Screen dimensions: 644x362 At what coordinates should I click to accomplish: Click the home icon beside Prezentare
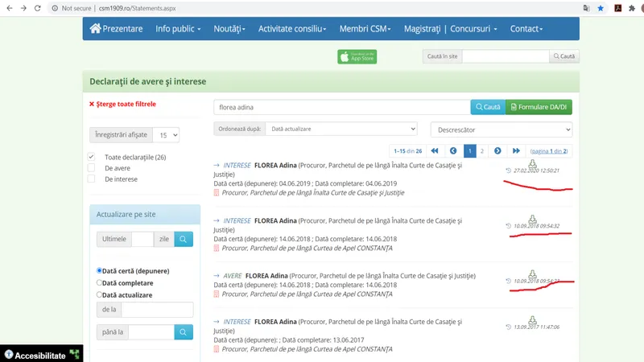tap(96, 29)
